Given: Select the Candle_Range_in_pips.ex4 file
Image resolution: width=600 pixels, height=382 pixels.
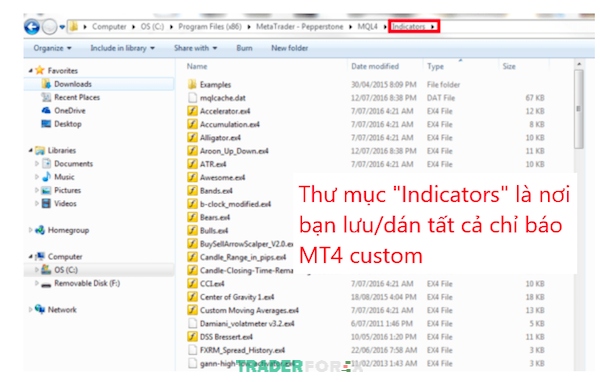Looking at the screenshot, I should (243, 257).
